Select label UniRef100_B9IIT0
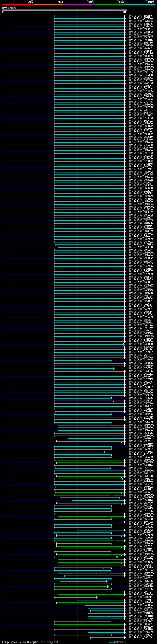Image resolution: width=157 pixels, height=644 pixels. point(141,43)
